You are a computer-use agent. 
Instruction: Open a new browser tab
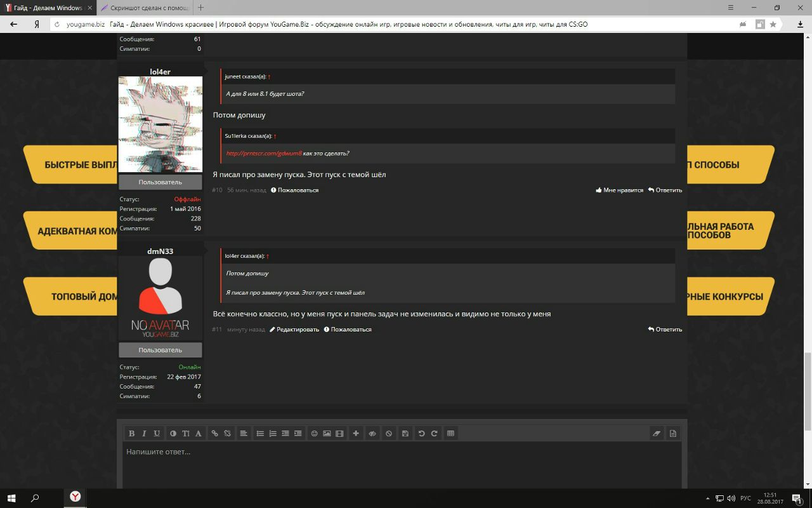click(201, 8)
